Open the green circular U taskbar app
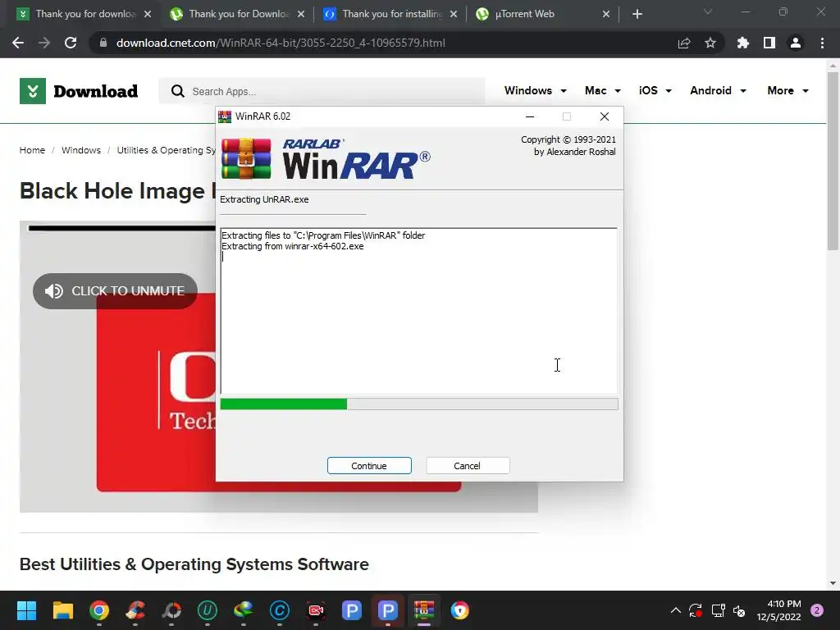840x630 pixels. (x=208, y=610)
